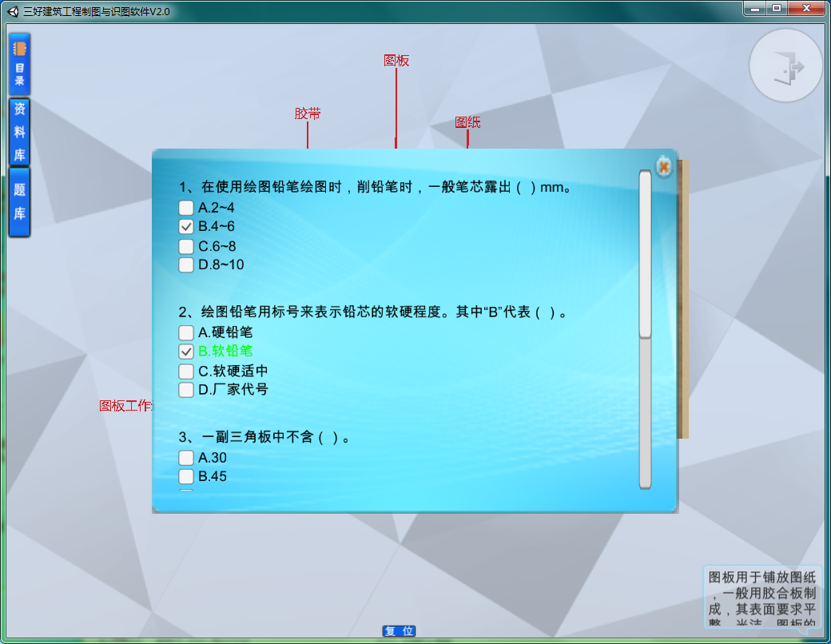The image size is (831, 644).
Task: Open the 题库 sidebar tab
Action: coord(19,202)
